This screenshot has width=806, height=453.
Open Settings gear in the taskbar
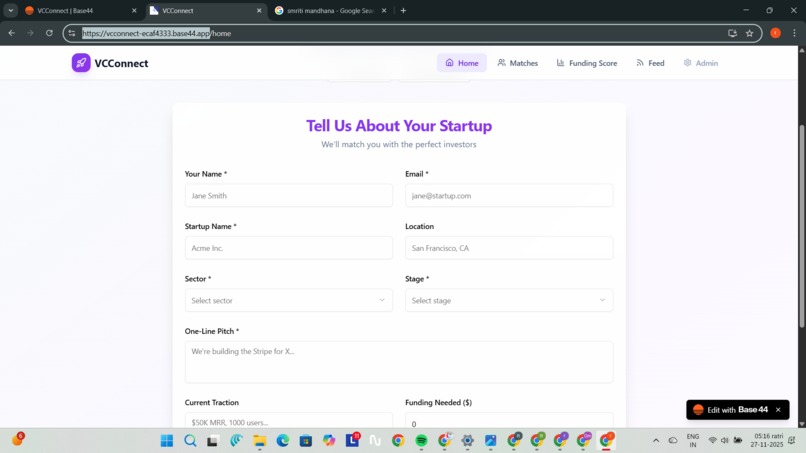pyautogui.click(x=467, y=441)
